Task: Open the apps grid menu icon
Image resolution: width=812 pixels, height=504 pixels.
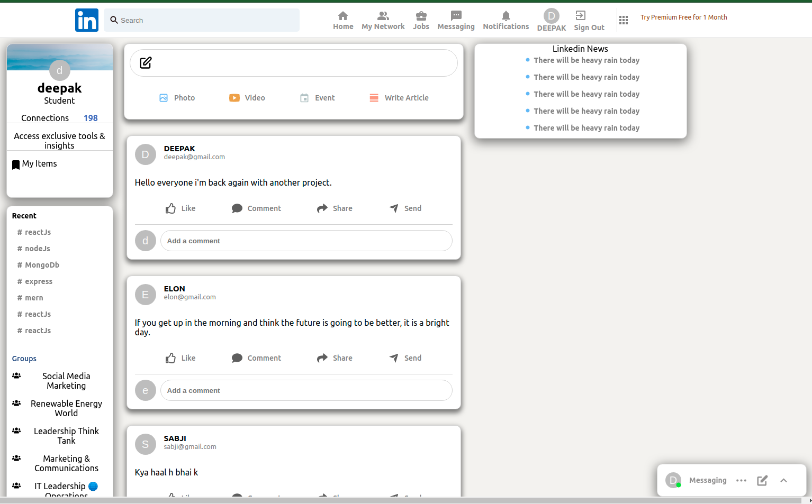Action: pos(623,20)
